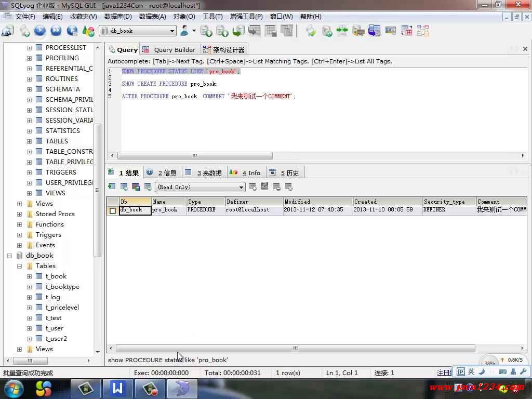
Task: Click the light green sync arrows toolbar icon
Action: click(311, 31)
